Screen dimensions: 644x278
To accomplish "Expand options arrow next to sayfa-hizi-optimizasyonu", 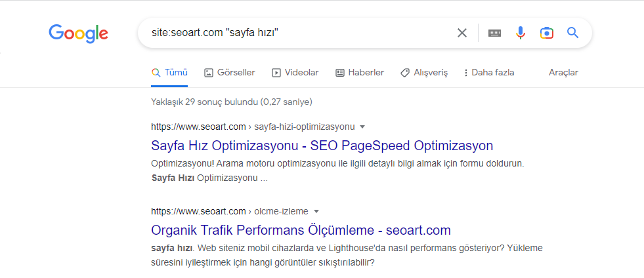I will click(362, 127).
